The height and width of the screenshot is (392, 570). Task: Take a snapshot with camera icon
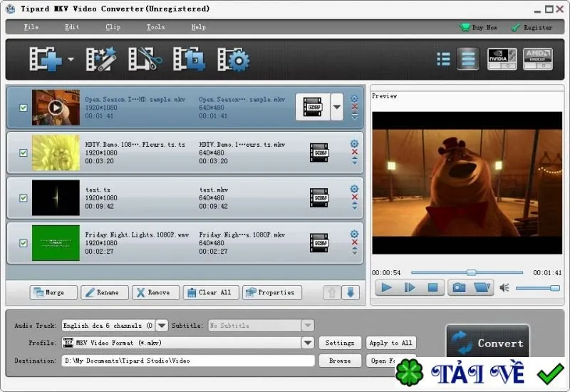[x=459, y=288]
